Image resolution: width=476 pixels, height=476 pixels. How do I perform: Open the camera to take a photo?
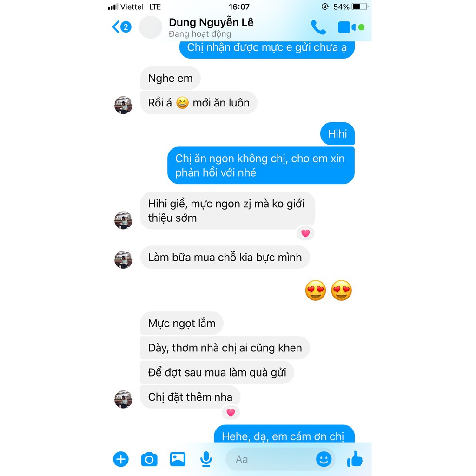point(149,459)
